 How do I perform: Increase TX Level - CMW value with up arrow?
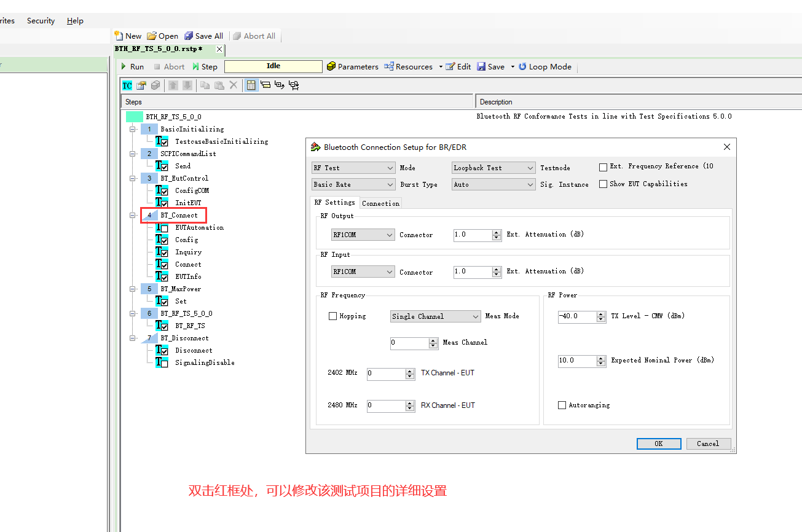pos(601,314)
